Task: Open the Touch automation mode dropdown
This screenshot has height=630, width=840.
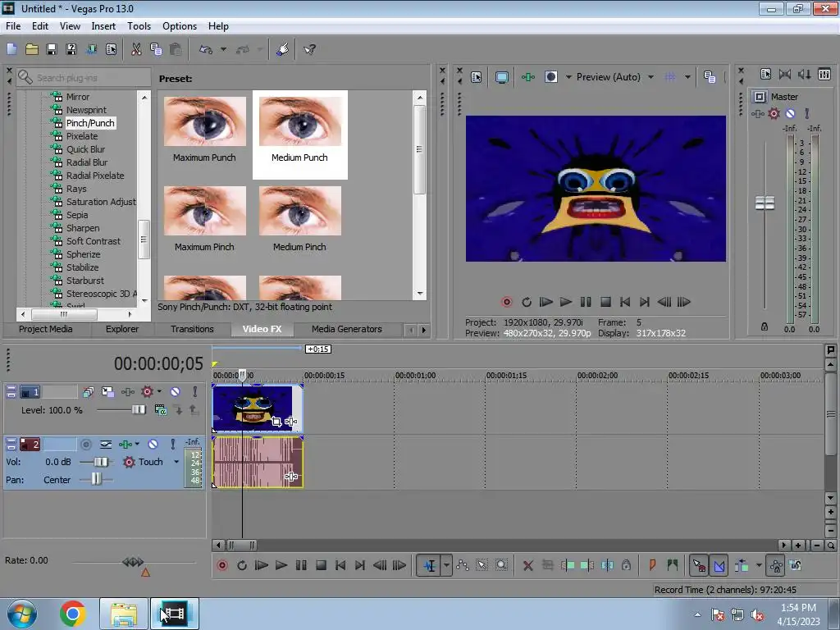Action: (176, 461)
